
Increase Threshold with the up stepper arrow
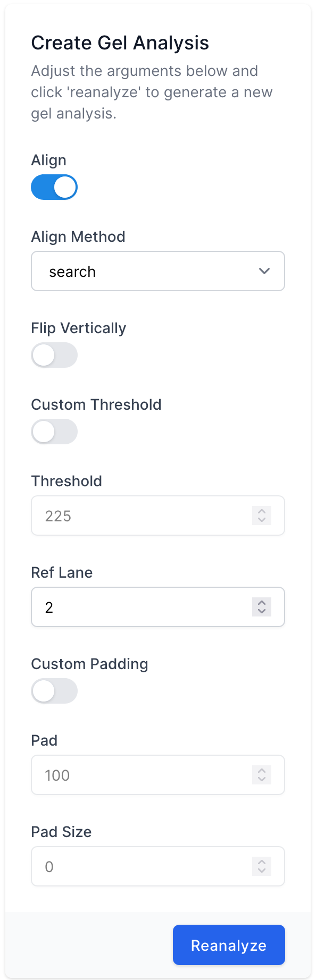tap(262, 511)
